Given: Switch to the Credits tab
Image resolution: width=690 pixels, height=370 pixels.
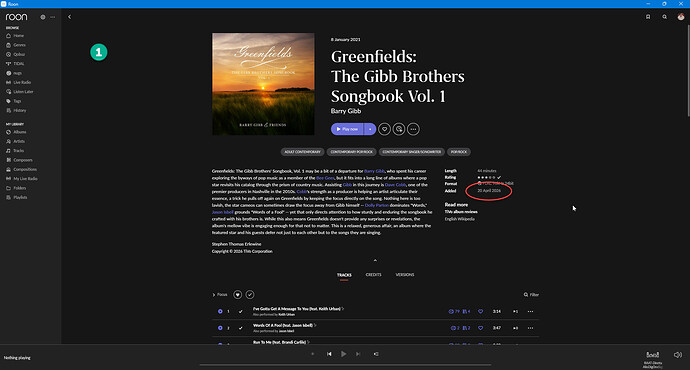Looking at the screenshot, I should pos(373,275).
